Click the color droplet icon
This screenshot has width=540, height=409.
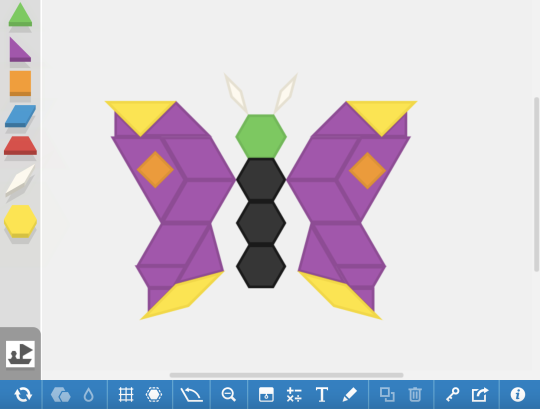89,395
